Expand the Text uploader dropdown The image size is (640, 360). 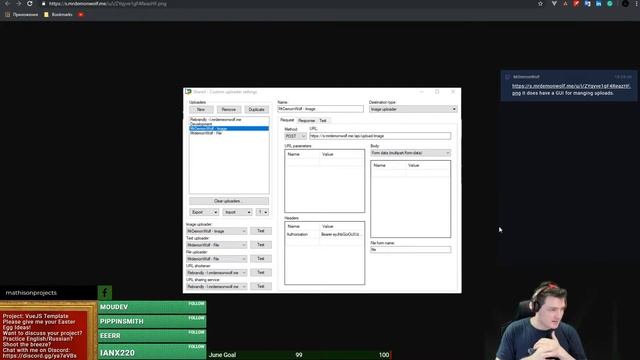tap(216, 245)
